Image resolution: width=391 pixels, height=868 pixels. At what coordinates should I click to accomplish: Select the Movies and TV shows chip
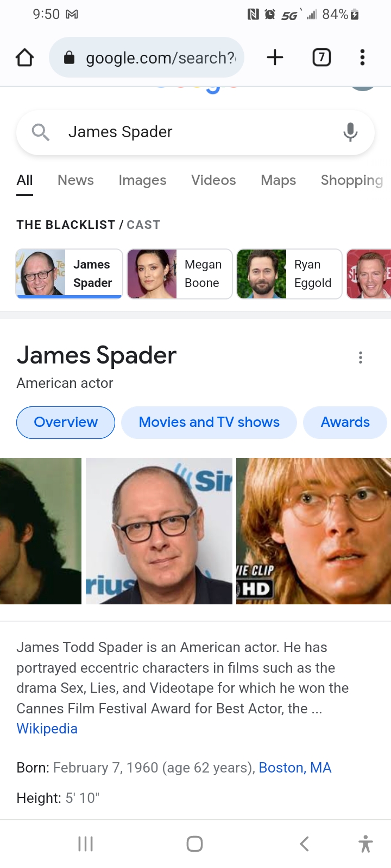(209, 422)
